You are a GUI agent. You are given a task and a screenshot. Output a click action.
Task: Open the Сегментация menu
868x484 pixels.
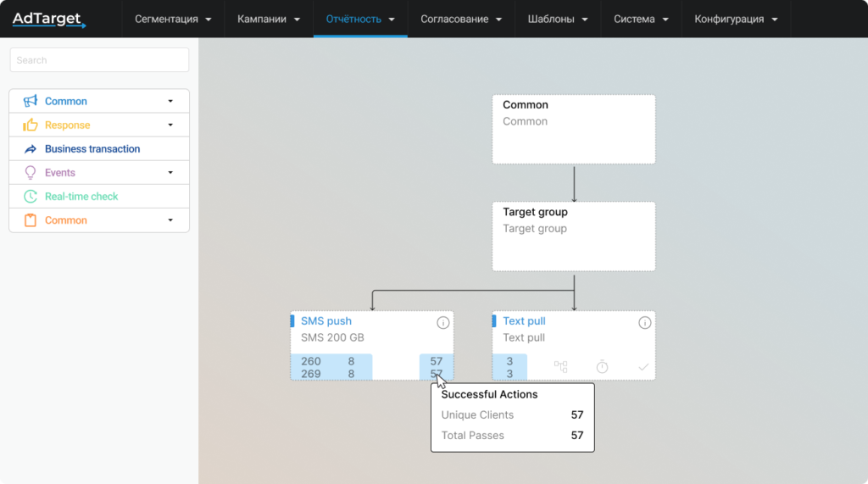(x=173, y=19)
